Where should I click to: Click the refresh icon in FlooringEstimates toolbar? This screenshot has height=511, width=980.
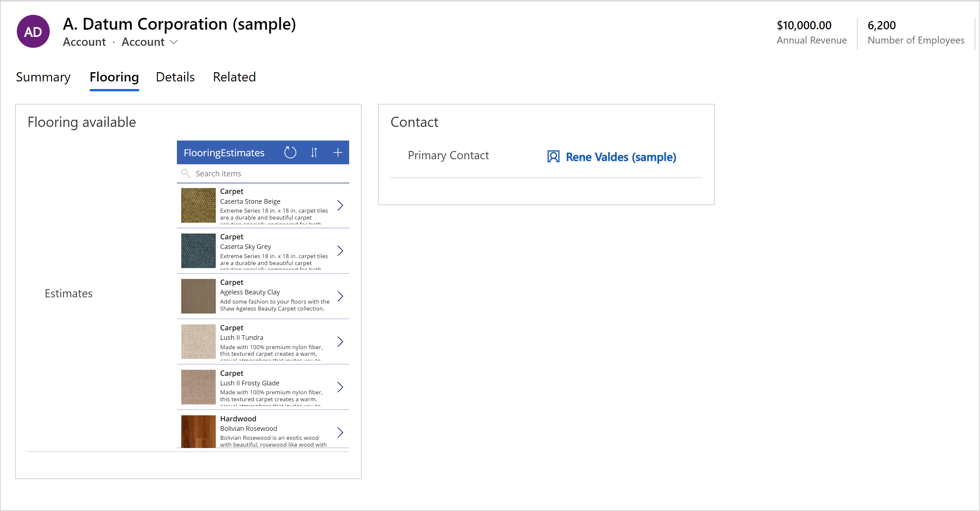[x=290, y=152]
